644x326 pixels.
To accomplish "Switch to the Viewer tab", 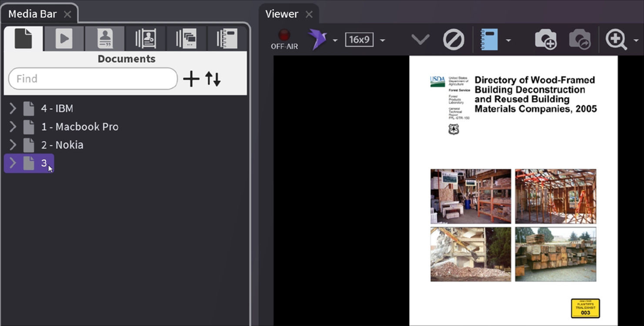I will pyautogui.click(x=281, y=14).
